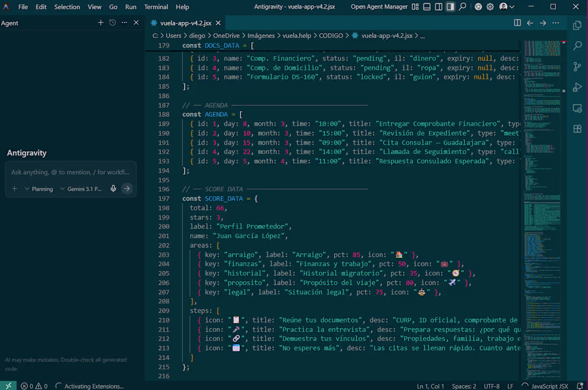Start a new agent conversation
This screenshot has width=588, height=390.
pos(100,23)
